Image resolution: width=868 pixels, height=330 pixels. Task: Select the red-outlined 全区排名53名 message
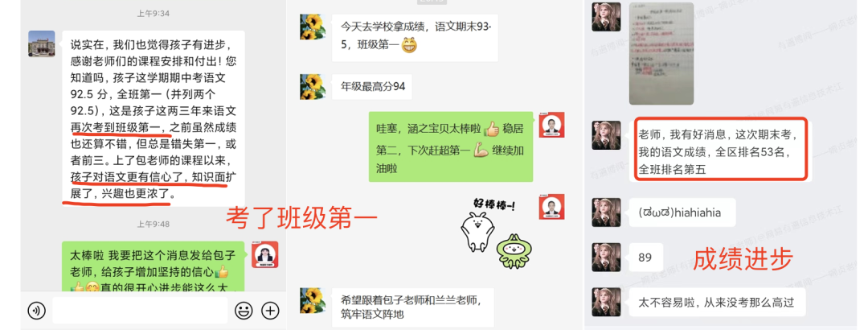pos(721,148)
